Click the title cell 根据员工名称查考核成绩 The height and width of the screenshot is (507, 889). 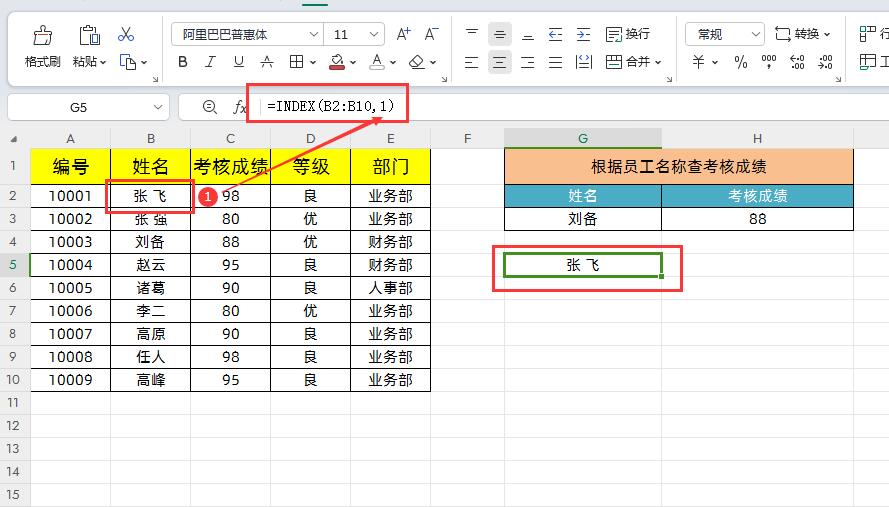679,167
